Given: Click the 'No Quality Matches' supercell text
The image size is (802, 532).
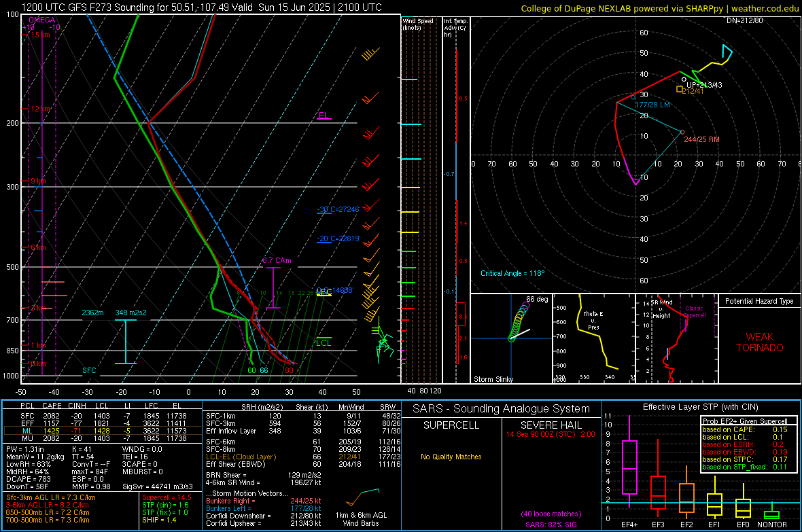Looking at the screenshot, I should click(x=451, y=457).
